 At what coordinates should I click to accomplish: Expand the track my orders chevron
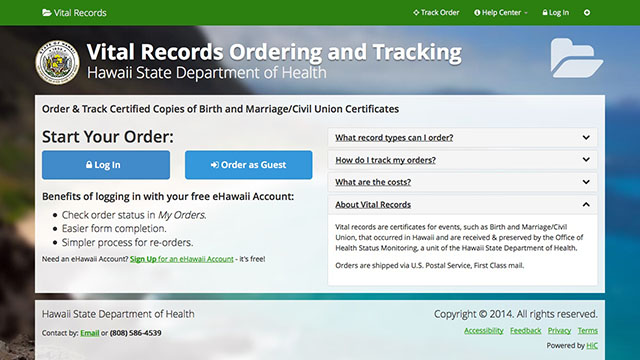tap(586, 160)
